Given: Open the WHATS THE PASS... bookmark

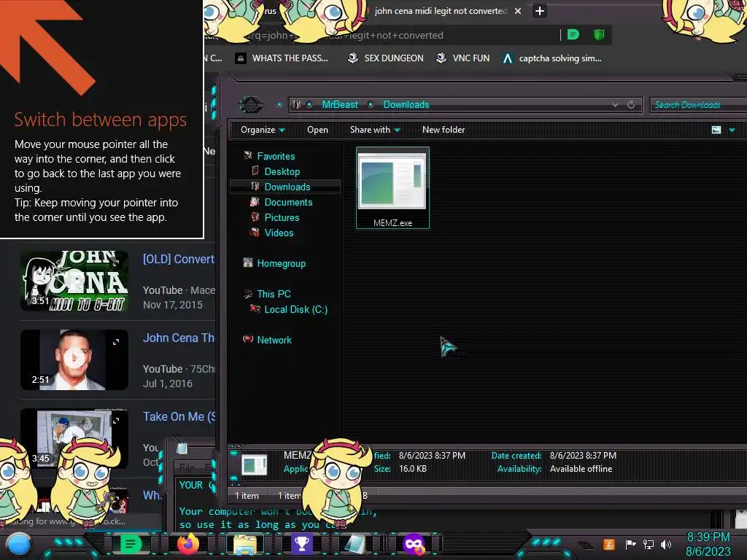Looking at the screenshot, I should click(x=282, y=58).
